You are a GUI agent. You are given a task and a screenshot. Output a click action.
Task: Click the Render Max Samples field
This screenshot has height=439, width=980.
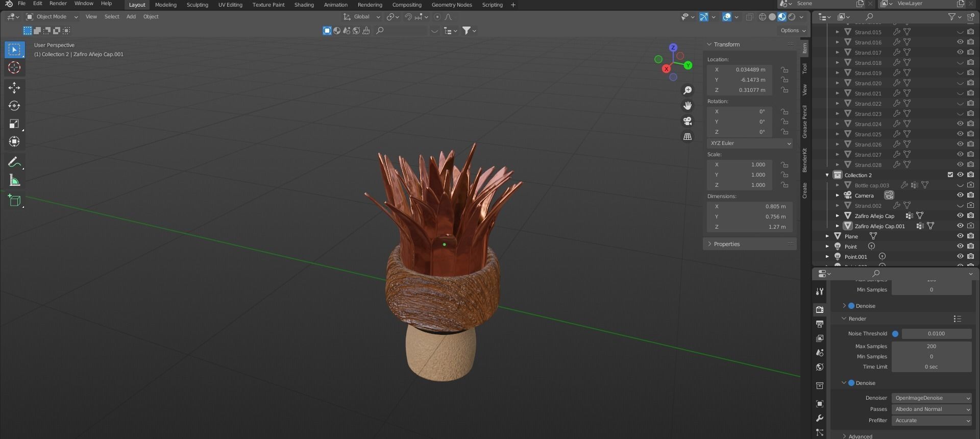click(x=932, y=347)
